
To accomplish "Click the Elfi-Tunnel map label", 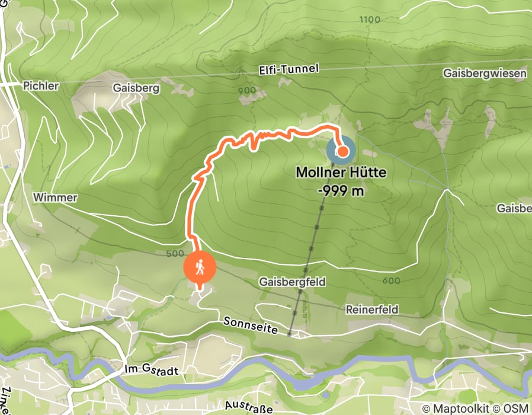I will 289,69.
